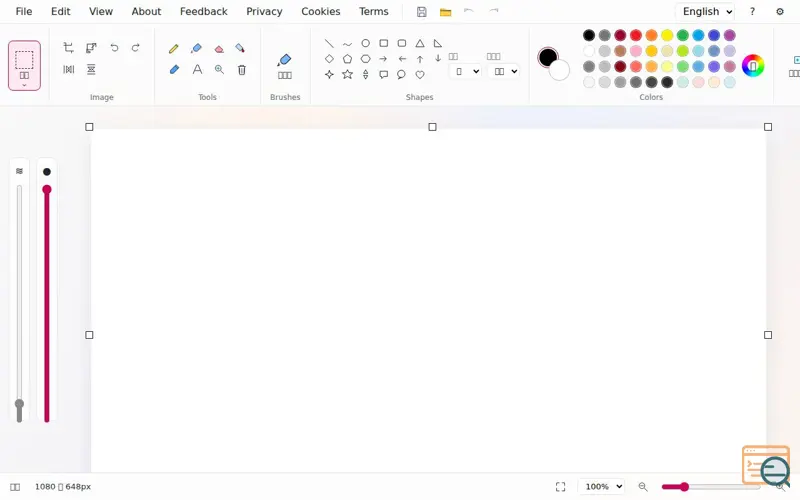The image size is (800, 500).
Task: Click the undo arrow beside the folder icon
Action: pyautogui.click(x=468, y=11)
